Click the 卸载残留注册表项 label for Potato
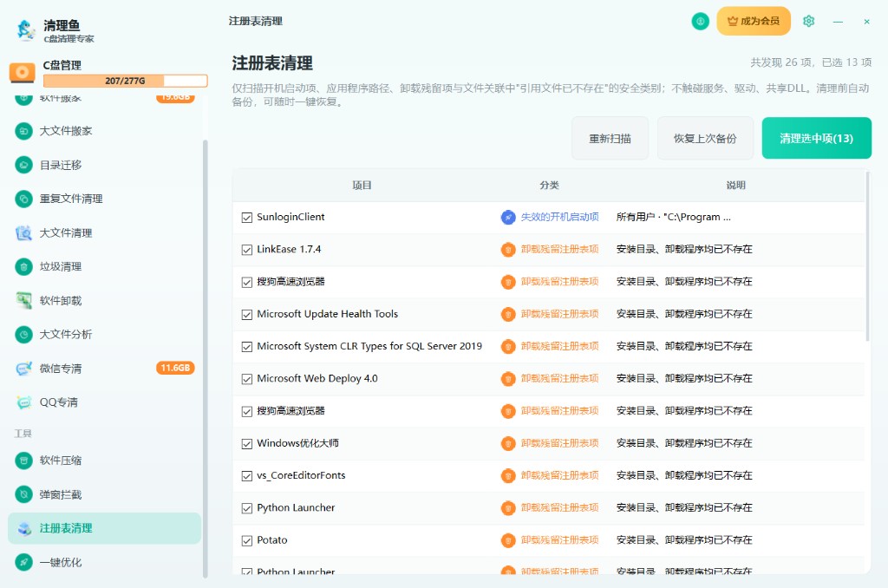 pos(559,540)
